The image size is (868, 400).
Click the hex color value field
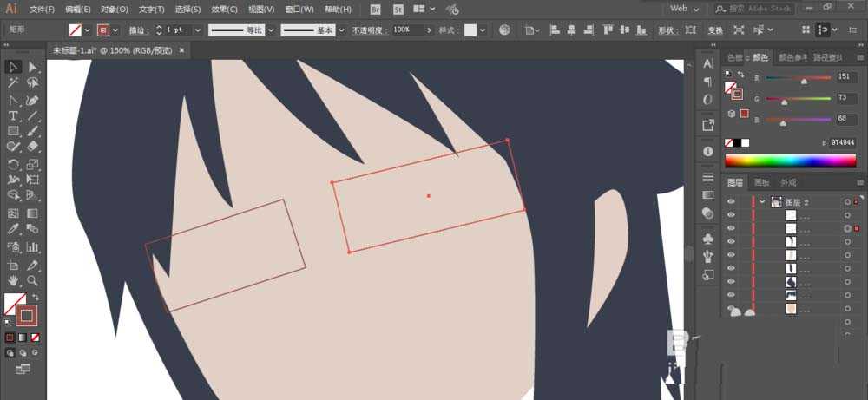[x=842, y=143]
